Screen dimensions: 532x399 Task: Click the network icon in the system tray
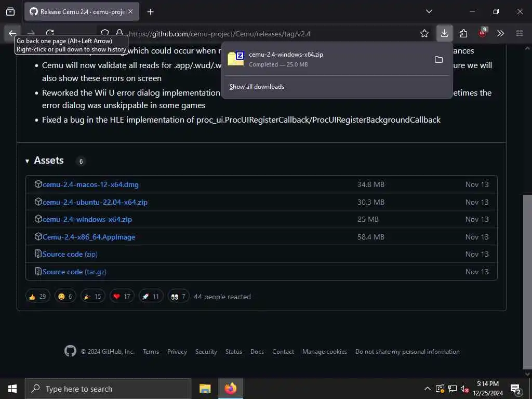453,389
